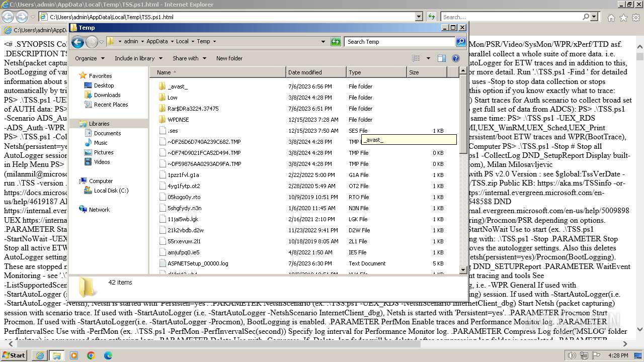Click the green refresh icon in Explorer
This screenshot has height=362, width=644.
(x=336, y=42)
